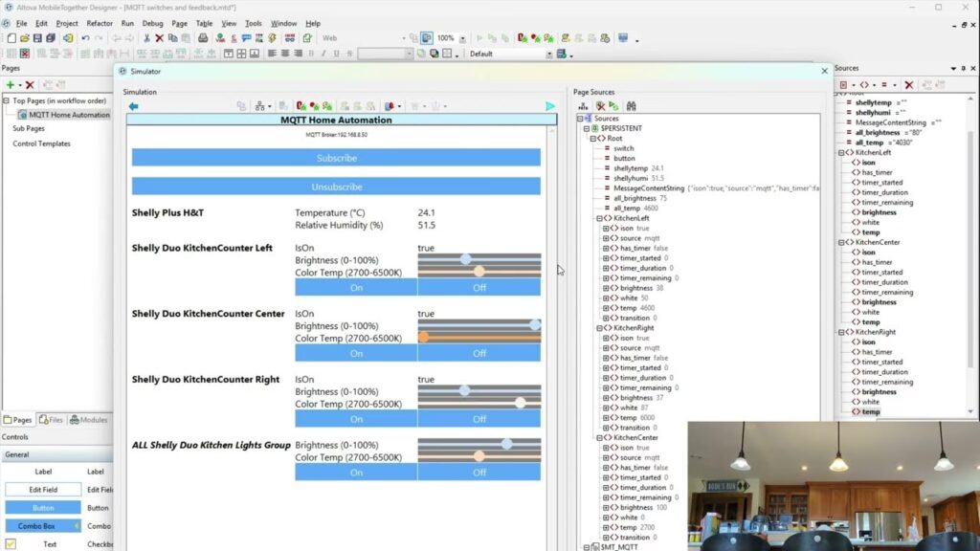
Task: Collapse the $PERSISTENT node in Page Sources
Action: tap(587, 128)
